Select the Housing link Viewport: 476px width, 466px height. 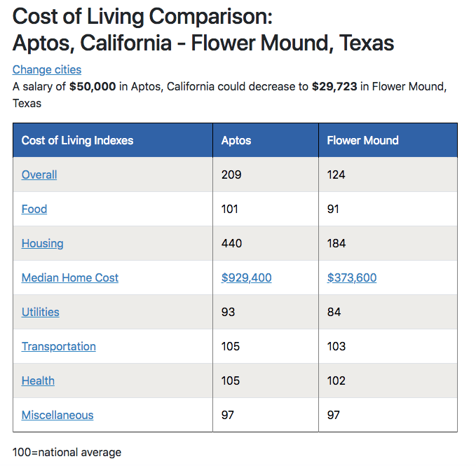pos(43,243)
